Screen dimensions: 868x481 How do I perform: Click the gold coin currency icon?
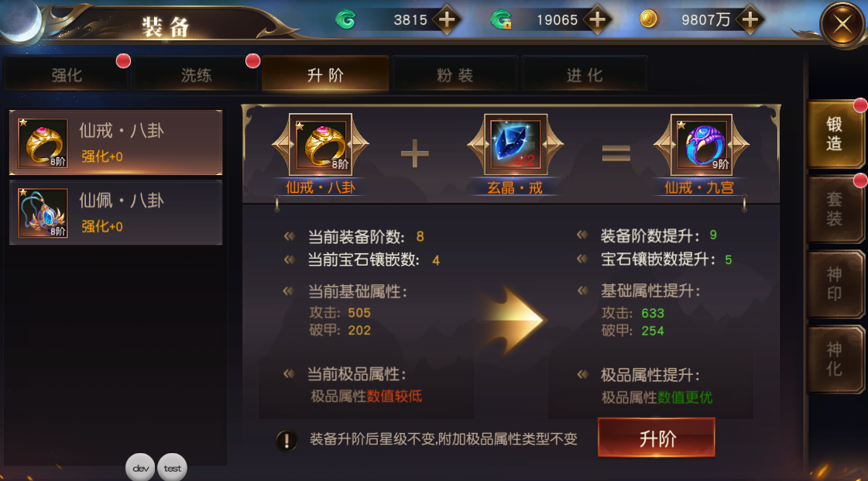(649, 19)
